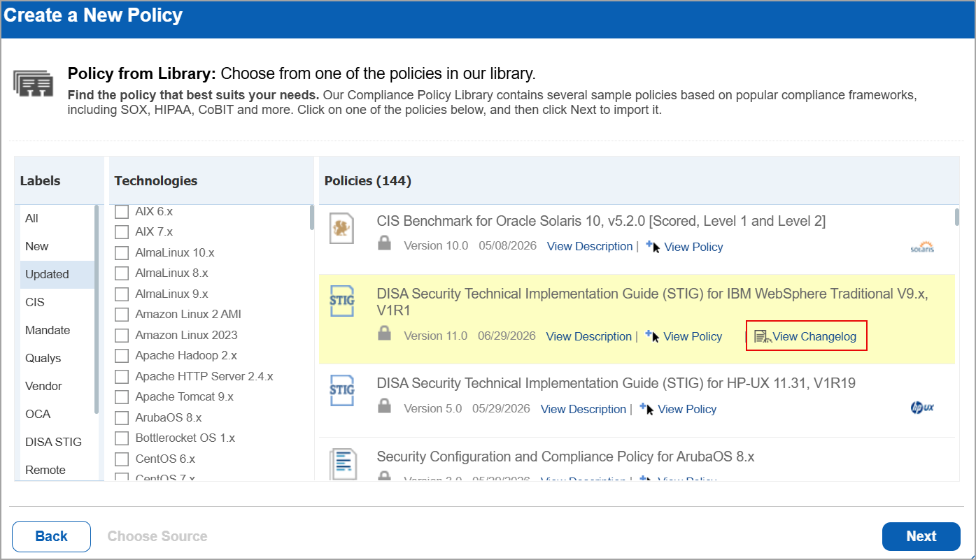Check CentOS 6.x technology
Screen dimensions: 976x560
pyautogui.click(x=122, y=459)
